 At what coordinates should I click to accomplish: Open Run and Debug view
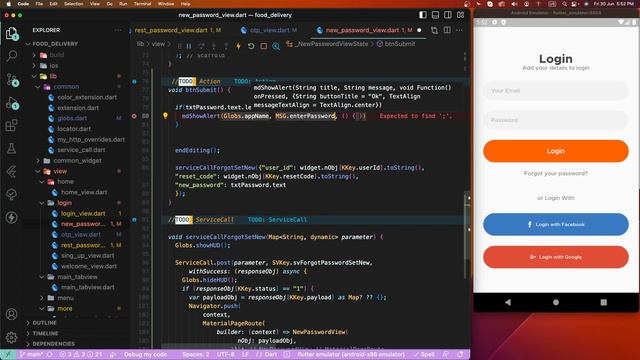point(12,103)
